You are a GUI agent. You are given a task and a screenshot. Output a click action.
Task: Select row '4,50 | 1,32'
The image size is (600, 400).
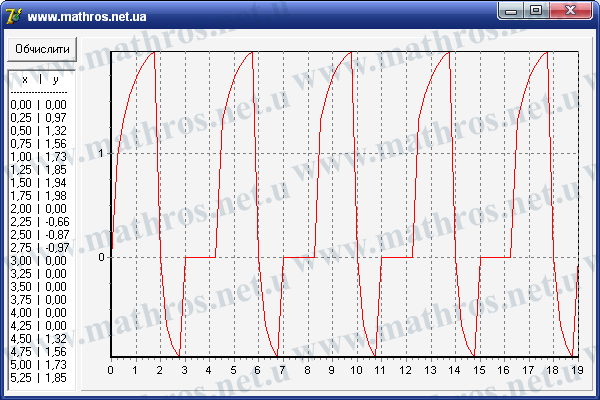(x=39, y=339)
